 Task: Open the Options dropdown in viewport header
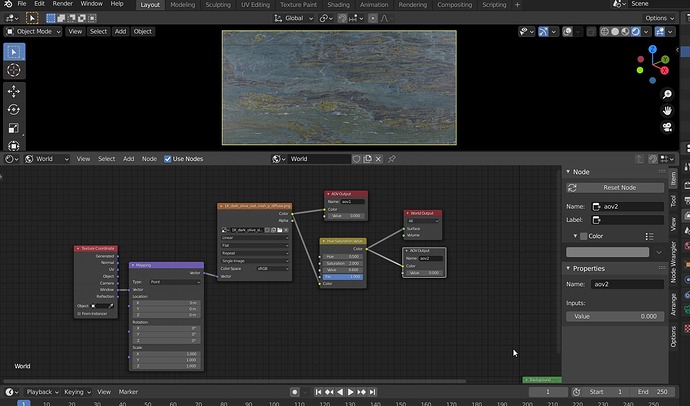660,18
